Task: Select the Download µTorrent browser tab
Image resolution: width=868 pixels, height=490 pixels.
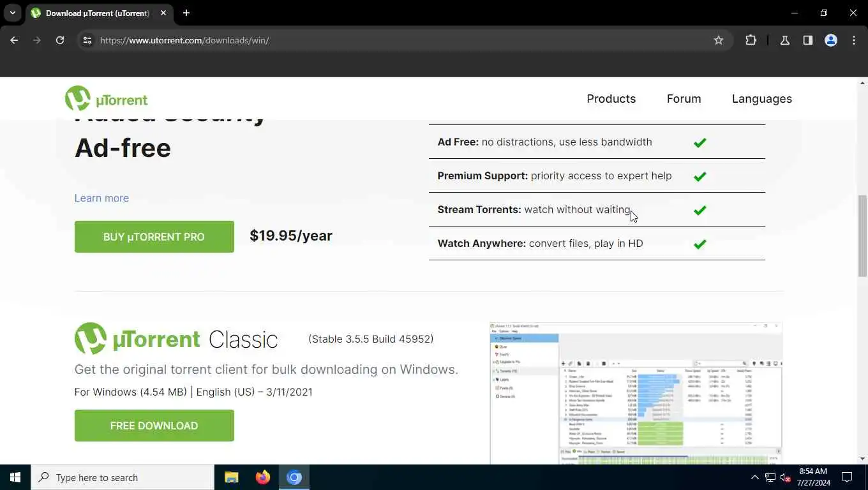Action: point(99,13)
